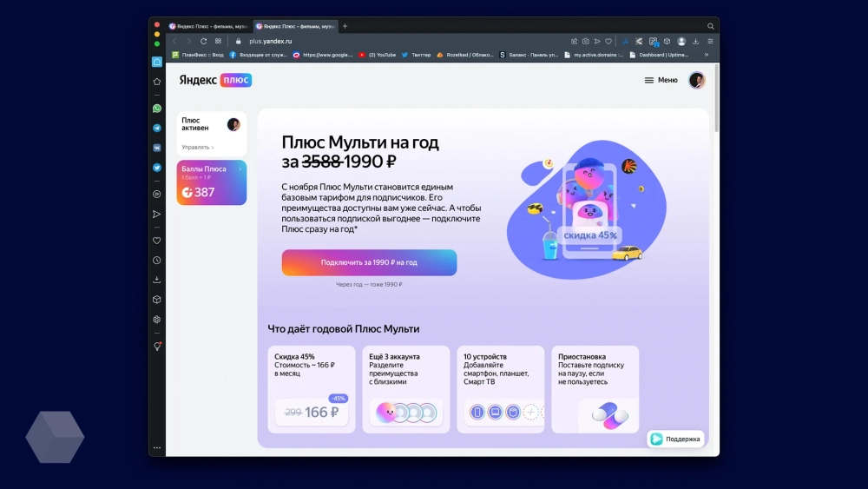Open the Меню hamburger menu
Image resolution: width=868 pixels, height=489 pixels.
pos(661,80)
